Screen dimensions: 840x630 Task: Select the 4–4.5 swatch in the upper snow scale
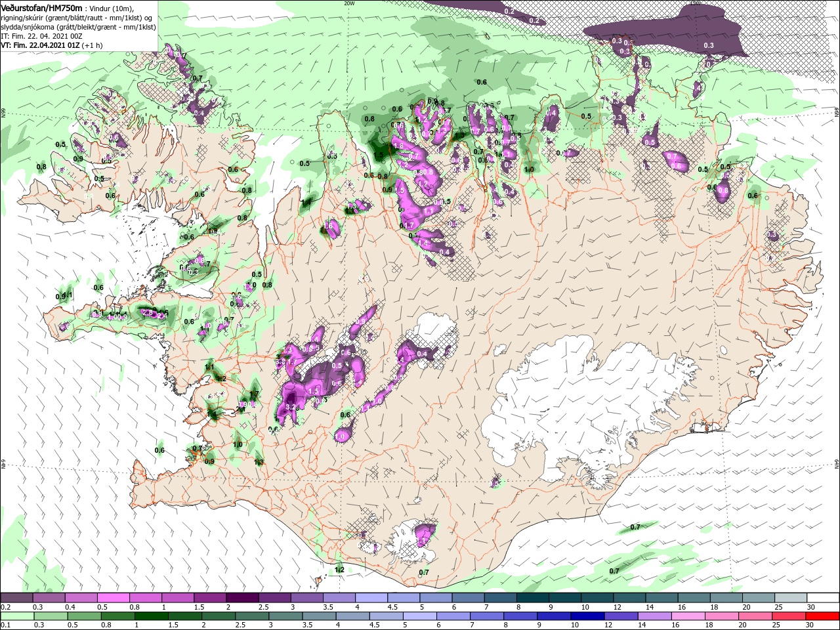(x=370, y=598)
